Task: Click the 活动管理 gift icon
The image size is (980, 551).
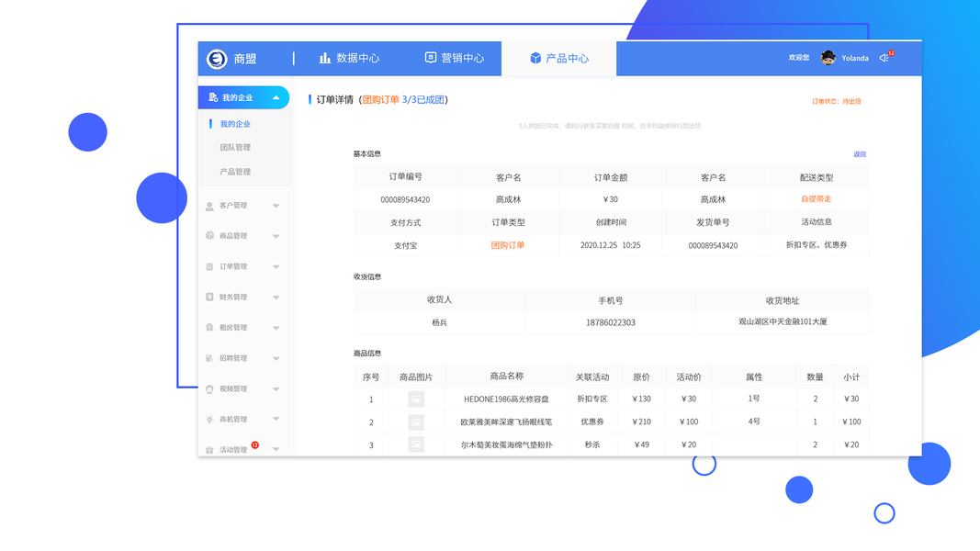Action: coord(209,450)
